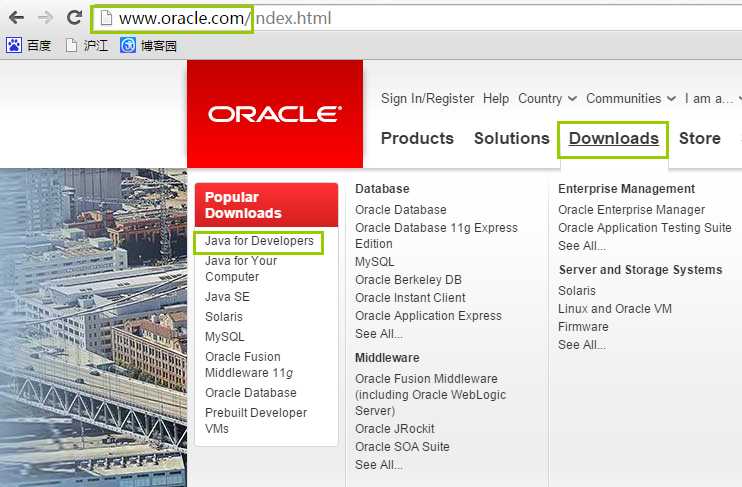Screen dimensions: 742x487
Task: Click the Help link
Action: click(495, 98)
